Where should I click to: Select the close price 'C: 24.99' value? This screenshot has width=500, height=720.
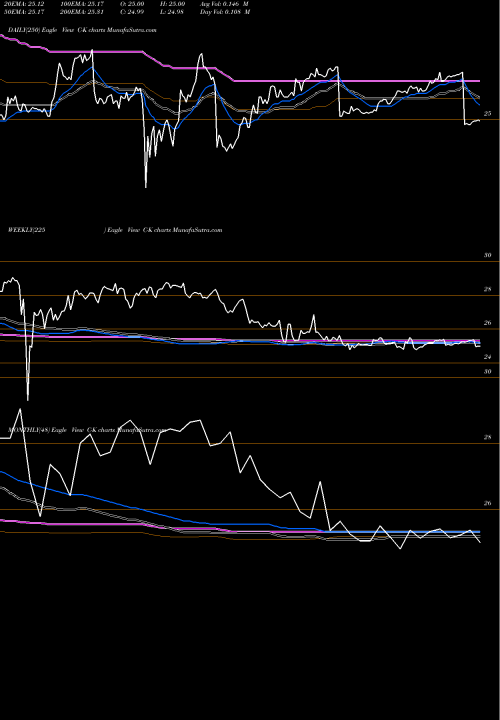[132, 11]
